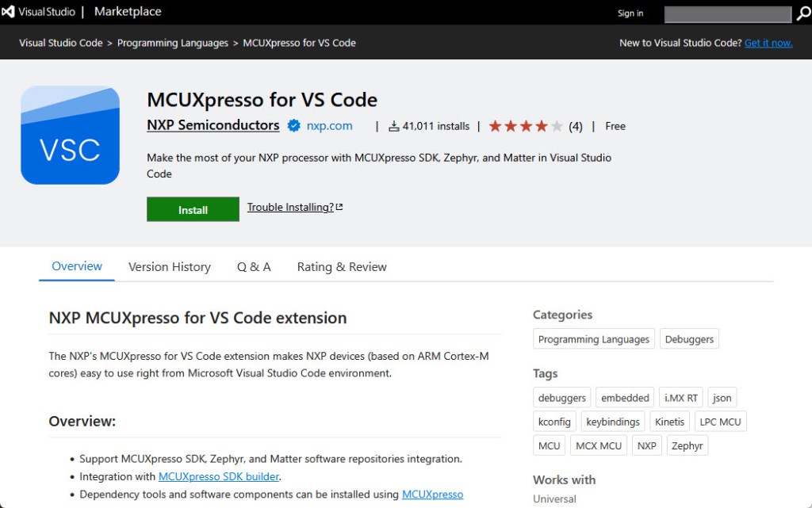Image resolution: width=812 pixels, height=508 pixels.
Task: Switch to the Version History tab
Action: 169,267
